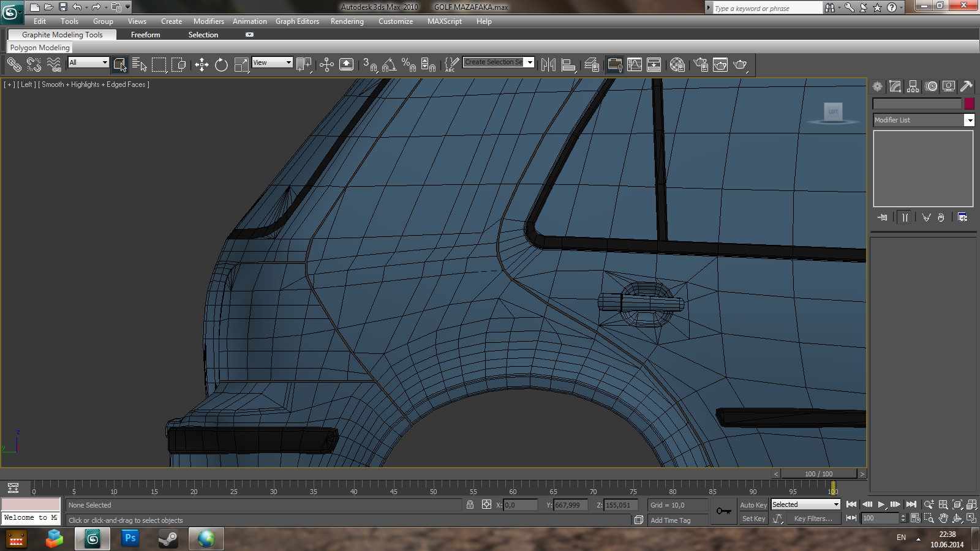Select the Move transform tool

[x=202, y=64]
